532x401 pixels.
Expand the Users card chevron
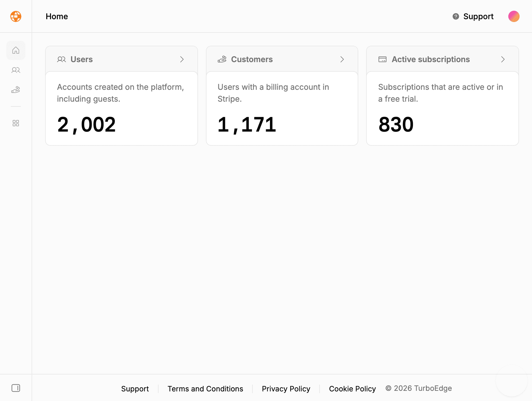tap(182, 59)
